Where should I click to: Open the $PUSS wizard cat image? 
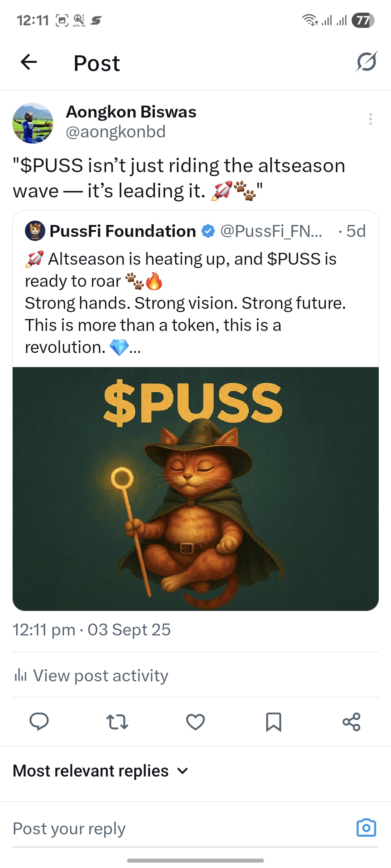195,489
